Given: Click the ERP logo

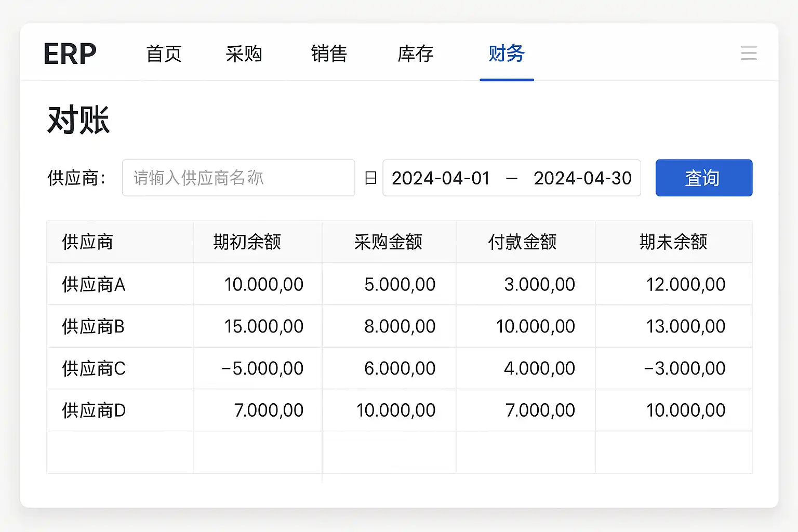Looking at the screenshot, I should click(70, 54).
